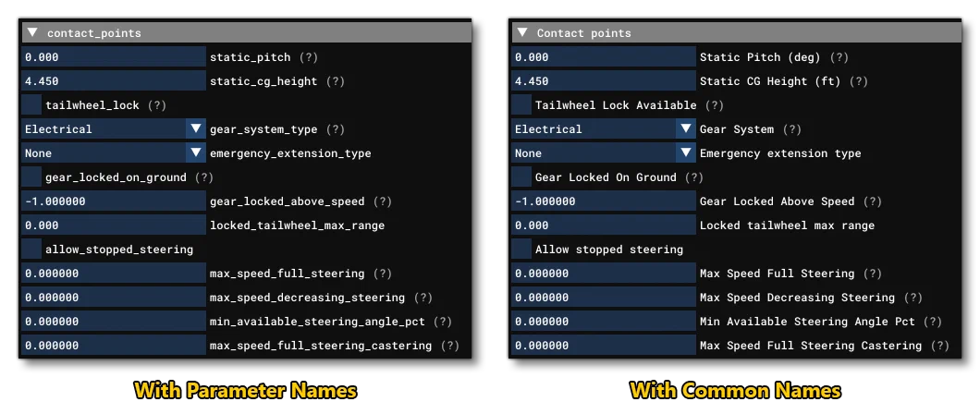Screen dimensions: 980x414
Task: Click the help (?) next to gear_system_type
Action: 336,129
